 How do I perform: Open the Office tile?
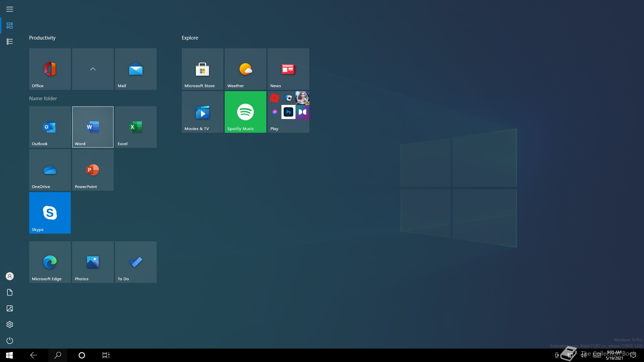point(50,69)
